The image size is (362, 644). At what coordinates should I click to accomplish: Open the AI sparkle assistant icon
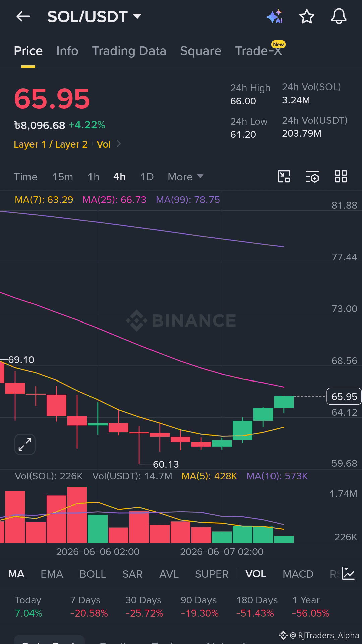pyautogui.click(x=275, y=16)
